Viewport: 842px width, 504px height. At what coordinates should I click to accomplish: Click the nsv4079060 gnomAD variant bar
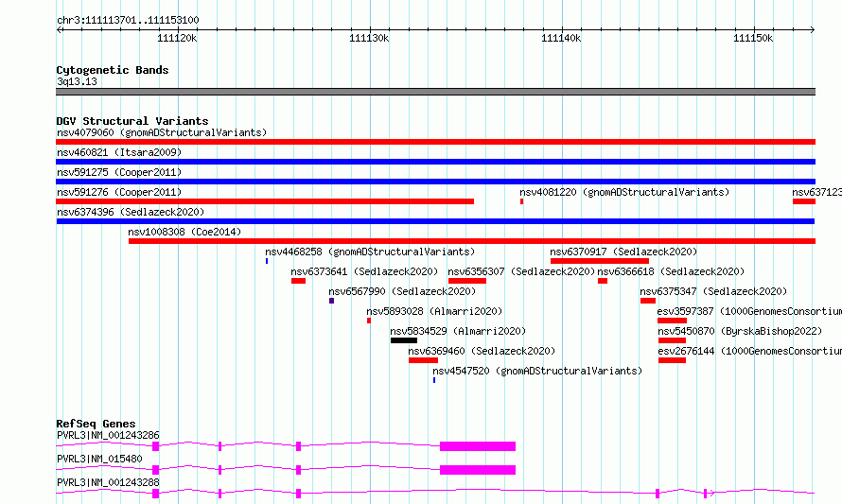click(435, 142)
